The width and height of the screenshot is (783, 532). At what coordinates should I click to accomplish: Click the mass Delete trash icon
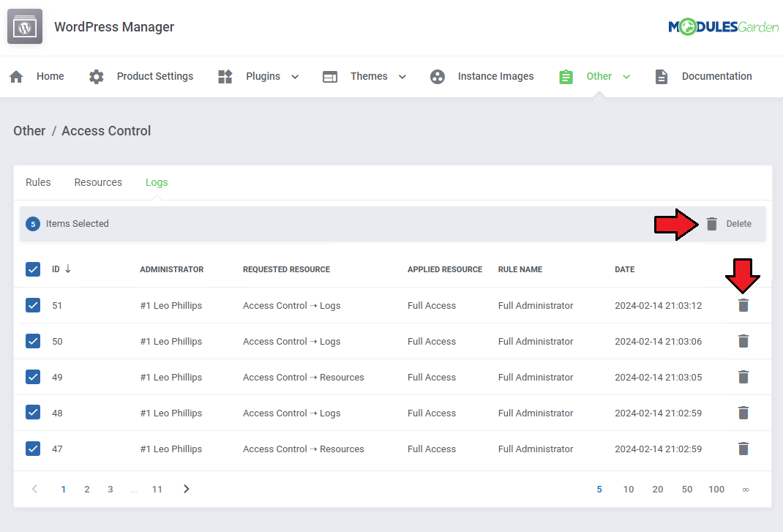click(711, 224)
